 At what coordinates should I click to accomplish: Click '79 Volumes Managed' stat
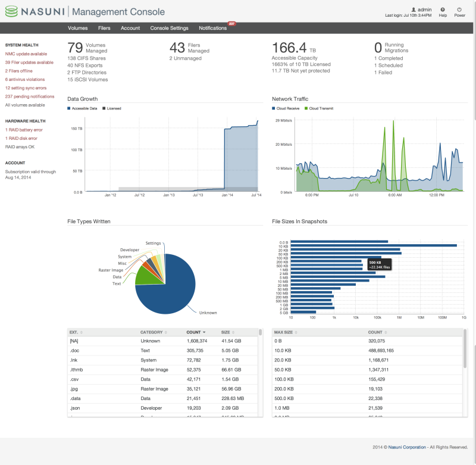click(x=87, y=48)
